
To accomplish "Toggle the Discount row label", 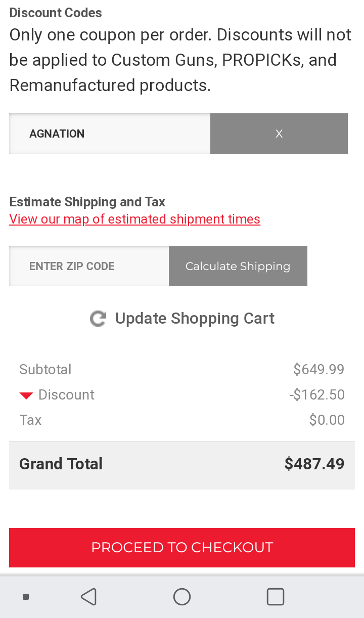I will pyautogui.click(x=66, y=395).
